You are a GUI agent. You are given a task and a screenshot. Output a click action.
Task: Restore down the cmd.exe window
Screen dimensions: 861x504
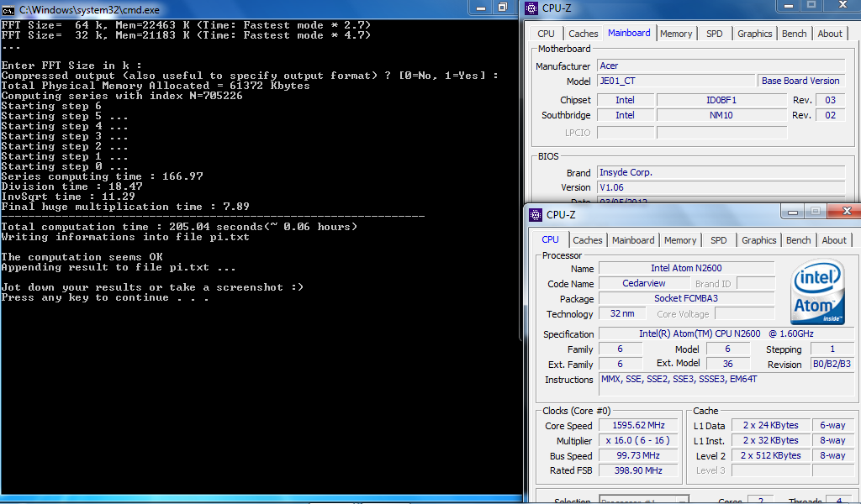coord(503,7)
